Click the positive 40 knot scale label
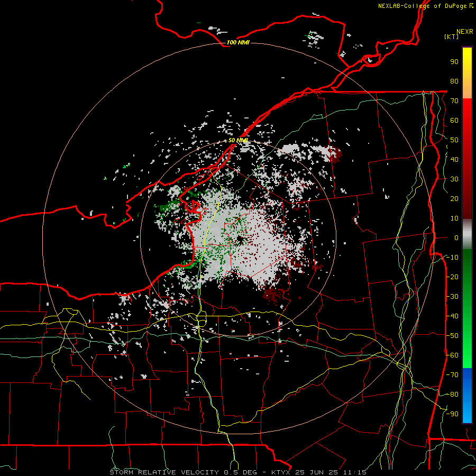Viewport: 476px width, 476px height. [454, 160]
